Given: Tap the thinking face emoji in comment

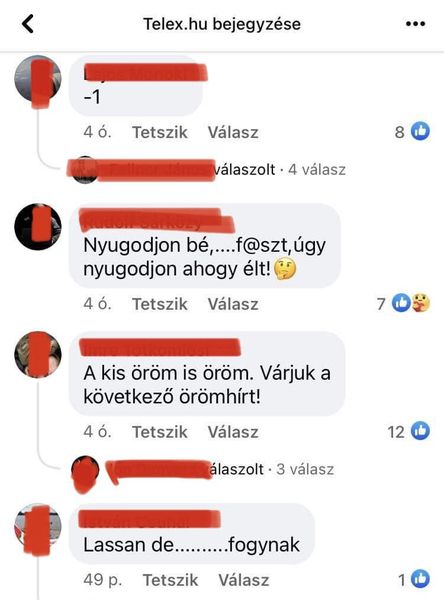Looking at the screenshot, I should 285,269.
